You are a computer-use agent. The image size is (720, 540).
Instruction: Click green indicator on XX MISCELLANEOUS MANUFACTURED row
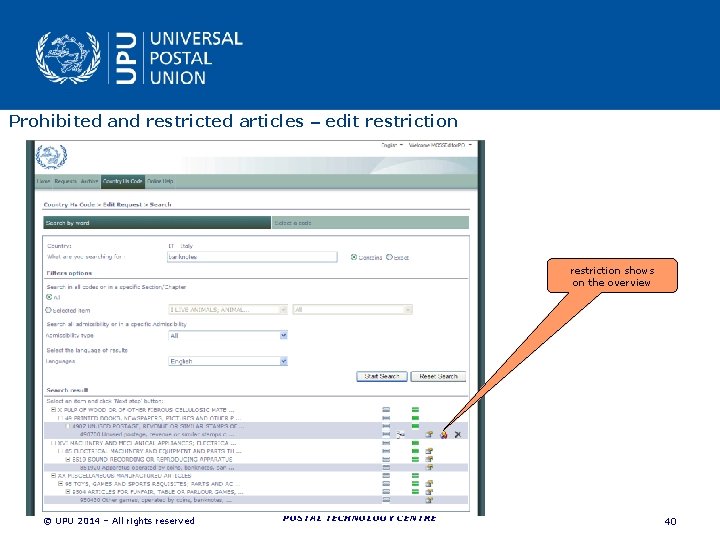coord(415,476)
